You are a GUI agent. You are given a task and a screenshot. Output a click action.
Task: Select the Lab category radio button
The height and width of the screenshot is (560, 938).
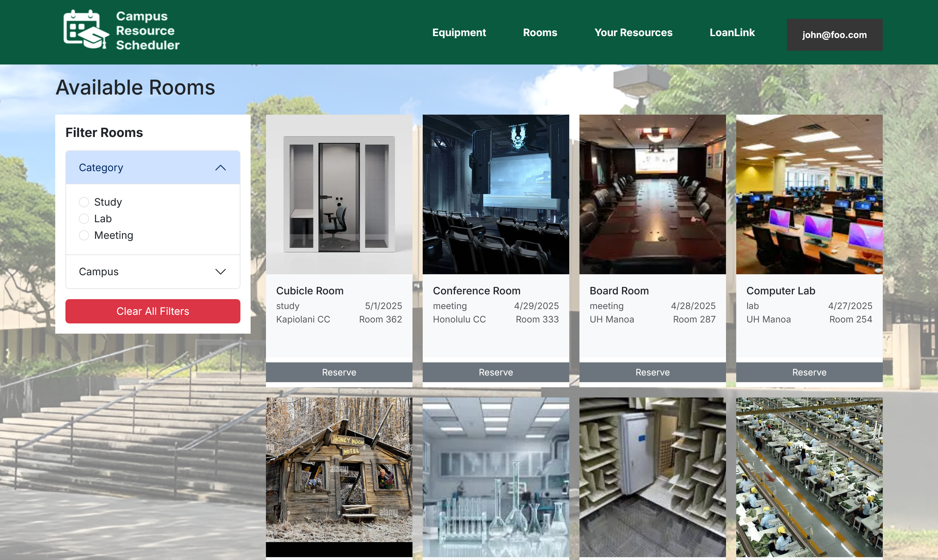tap(84, 219)
